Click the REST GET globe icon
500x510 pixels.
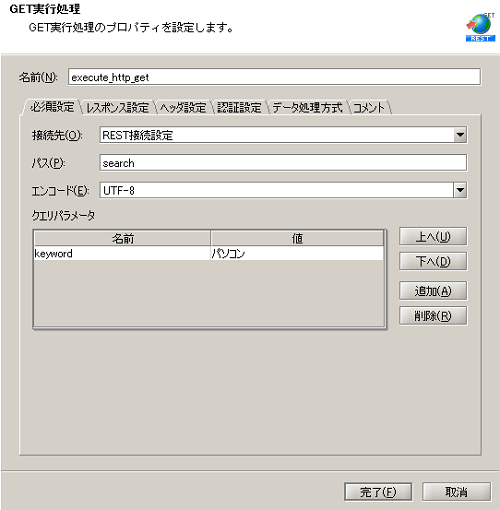click(x=480, y=28)
